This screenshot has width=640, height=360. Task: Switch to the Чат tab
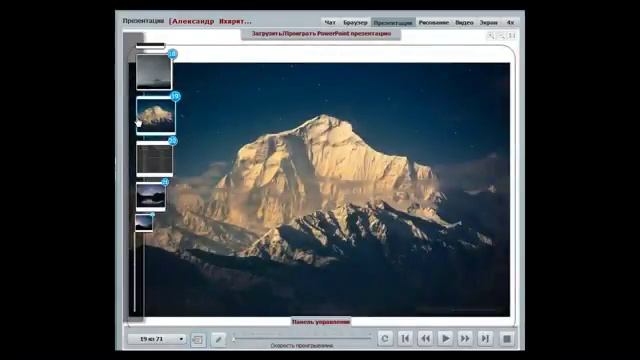pos(330,22)
